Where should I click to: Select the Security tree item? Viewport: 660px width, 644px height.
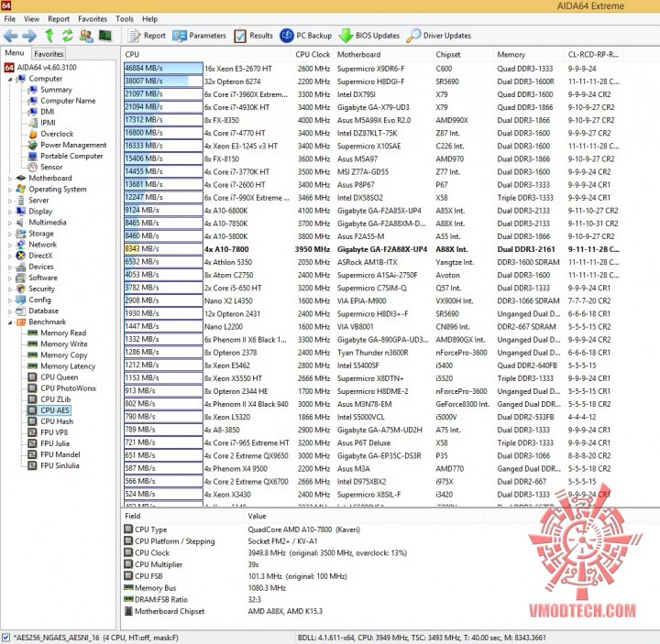(41, 289)
